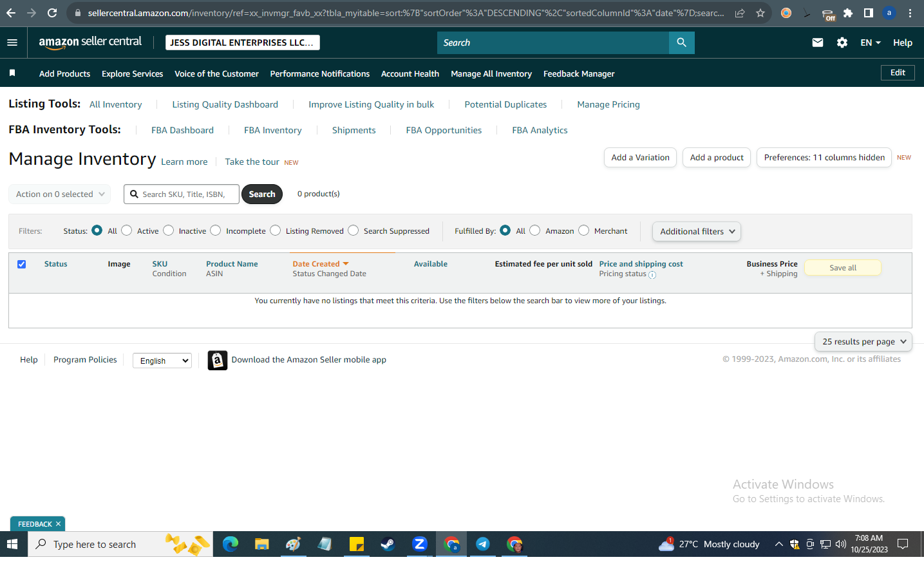This screenshot has width=924, height=582.
Task: Select Status filter All
Action: 97,230
